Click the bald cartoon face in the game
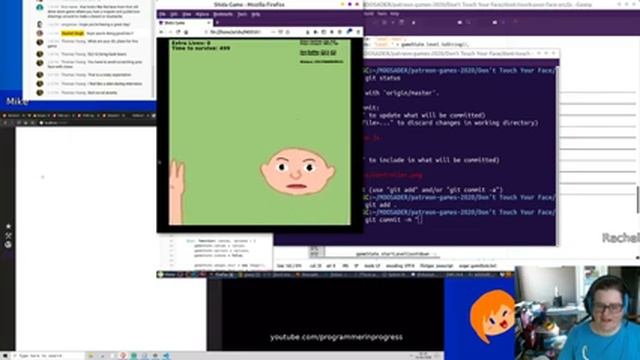This screenshot has height=360, width=640. pos(298,171)
